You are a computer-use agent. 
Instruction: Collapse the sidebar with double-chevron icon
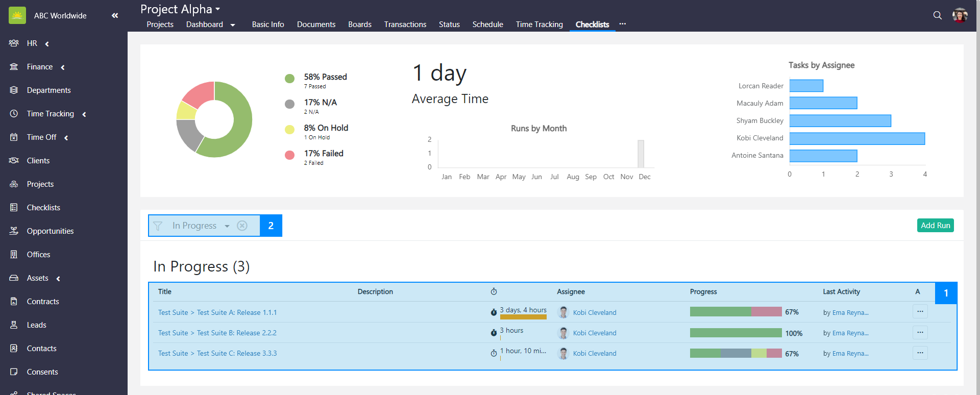click(115, 15)
